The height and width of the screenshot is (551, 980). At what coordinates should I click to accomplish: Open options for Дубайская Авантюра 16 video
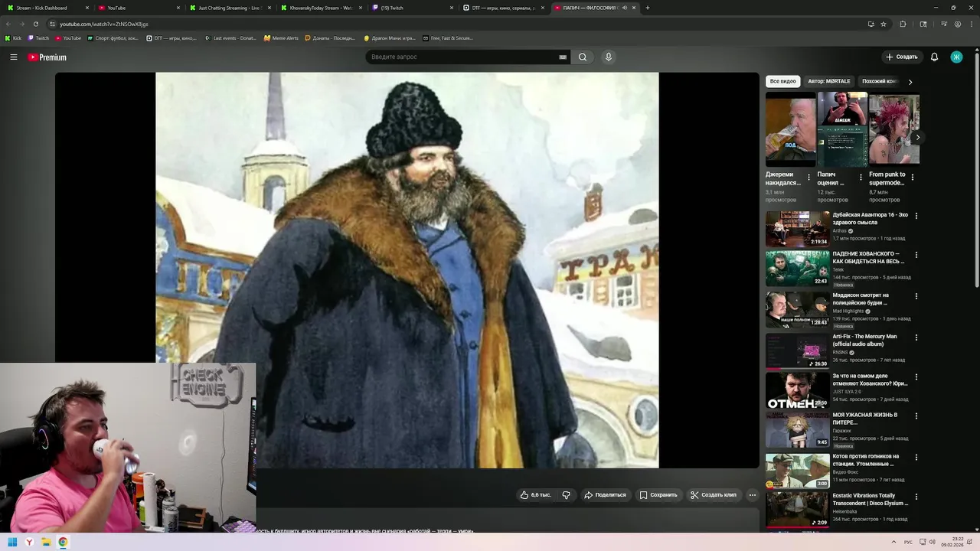point(916,217)
